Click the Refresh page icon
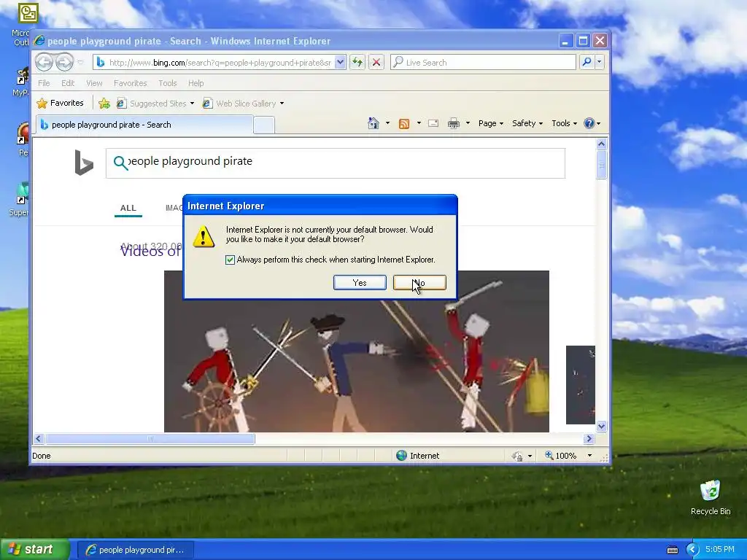Viewport: 747px width, 560px height. 357,62
